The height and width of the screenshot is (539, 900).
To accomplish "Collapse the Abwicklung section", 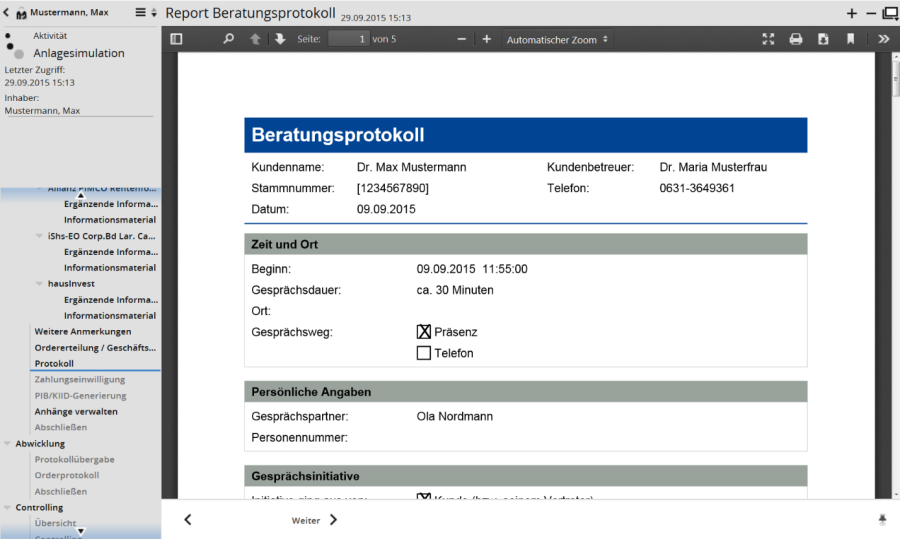I will click(8, 444).
